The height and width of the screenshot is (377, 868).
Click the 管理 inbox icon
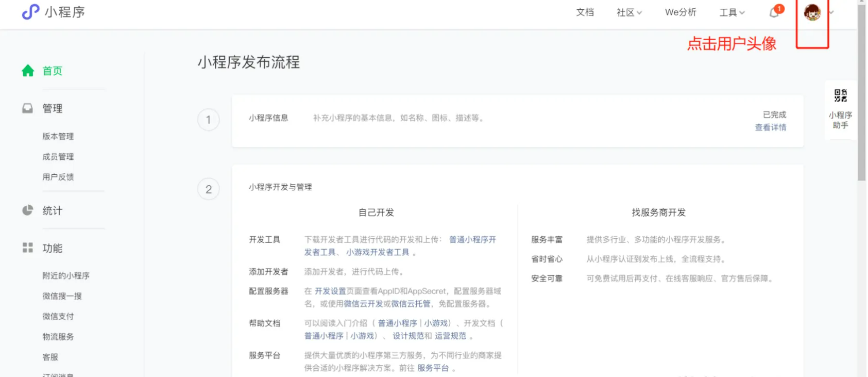(27, 108)
